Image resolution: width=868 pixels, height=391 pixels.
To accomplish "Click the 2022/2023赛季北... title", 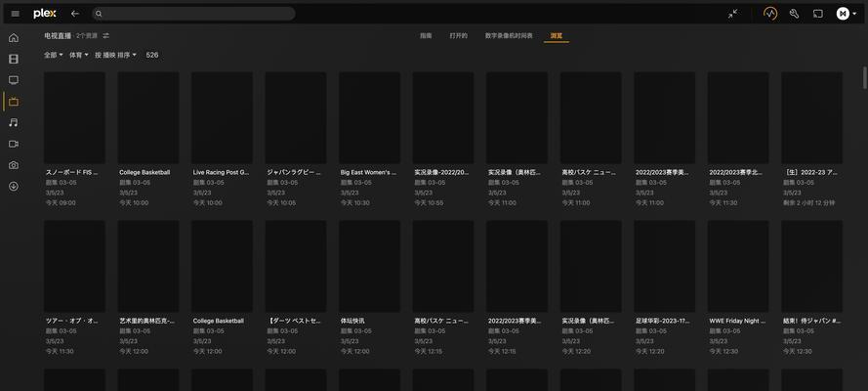I will coord(736,172).
